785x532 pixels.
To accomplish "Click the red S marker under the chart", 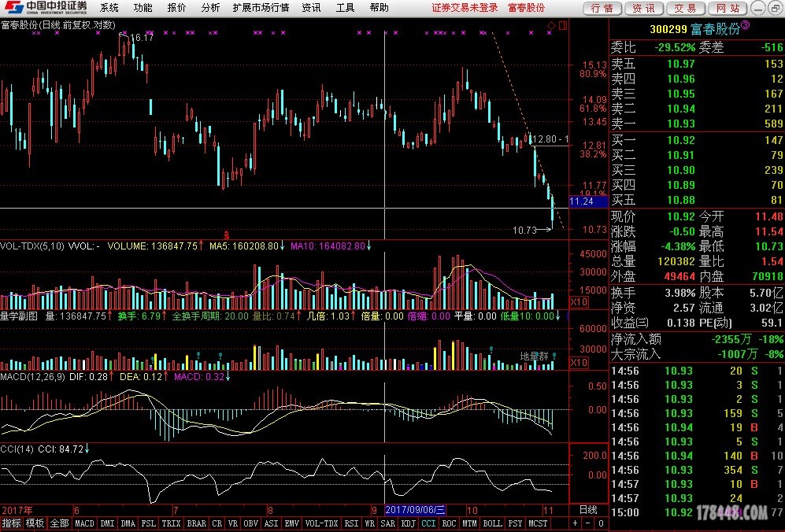I will click(x=226, y=235).
